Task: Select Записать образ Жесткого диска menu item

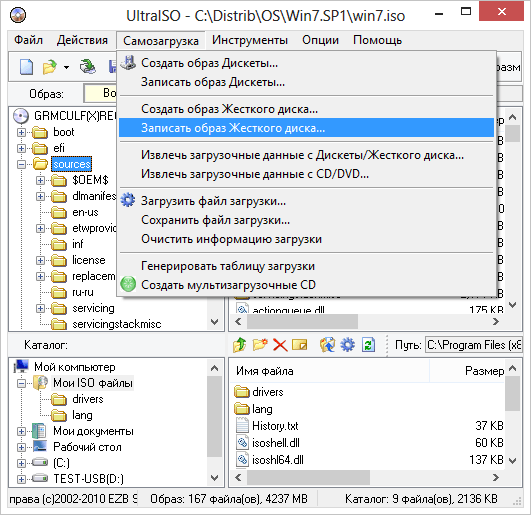Action: [306, 128]
